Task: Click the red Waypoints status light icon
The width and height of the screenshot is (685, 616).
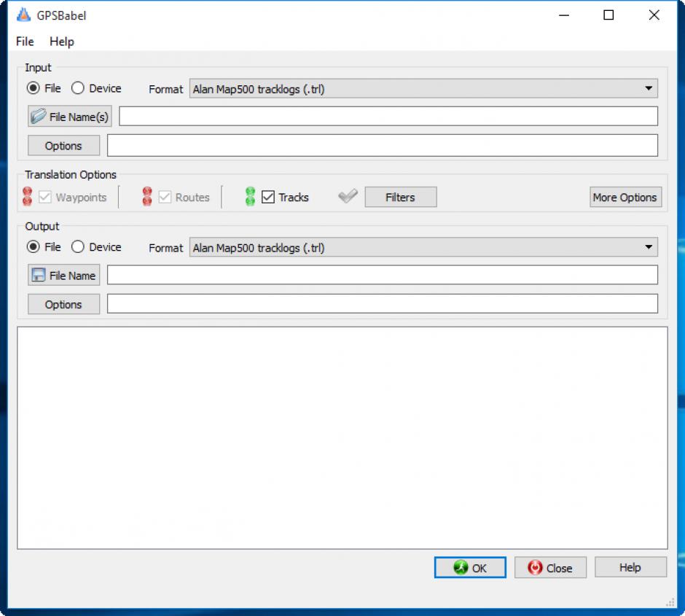Action: tap(27, 197)
